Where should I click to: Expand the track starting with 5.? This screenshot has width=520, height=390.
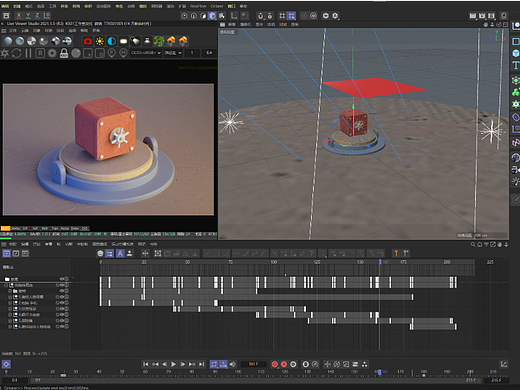10,321
